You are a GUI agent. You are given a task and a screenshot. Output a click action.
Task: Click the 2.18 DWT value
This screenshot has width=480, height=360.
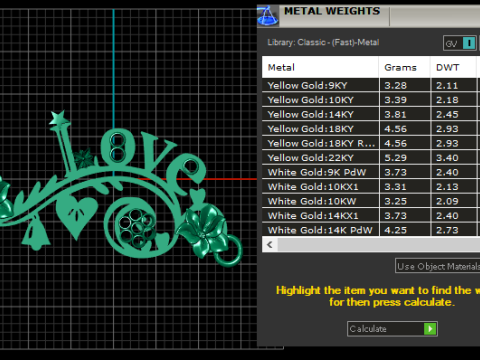pyautogui.click(x=447, y=100)
